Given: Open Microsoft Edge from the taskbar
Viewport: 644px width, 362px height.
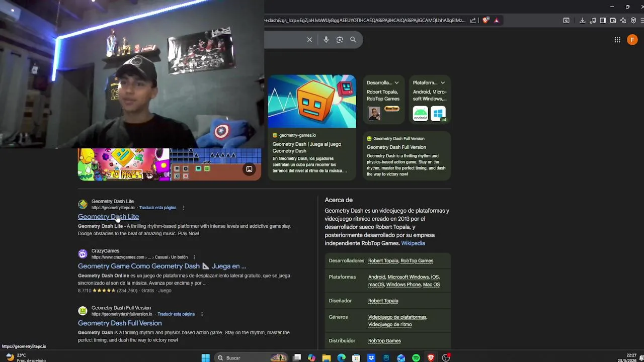Looking at the screenshot, I should 342,358.
